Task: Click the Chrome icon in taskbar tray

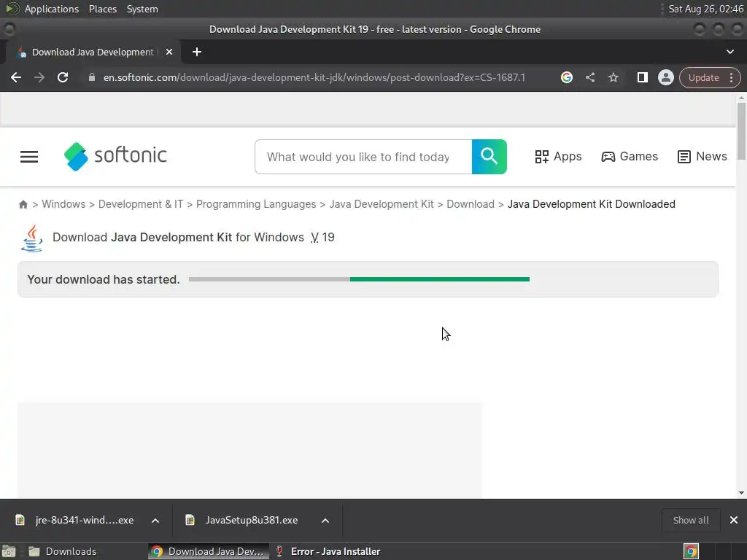Action: pyautogui.click(x=691, y=551)
